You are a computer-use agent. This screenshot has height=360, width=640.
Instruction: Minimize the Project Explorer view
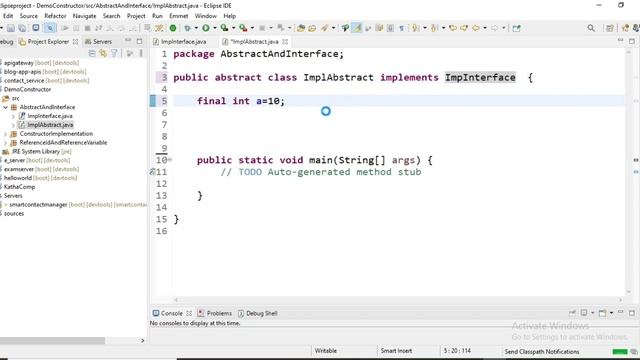pyautogui.click(x=128, y=41)
